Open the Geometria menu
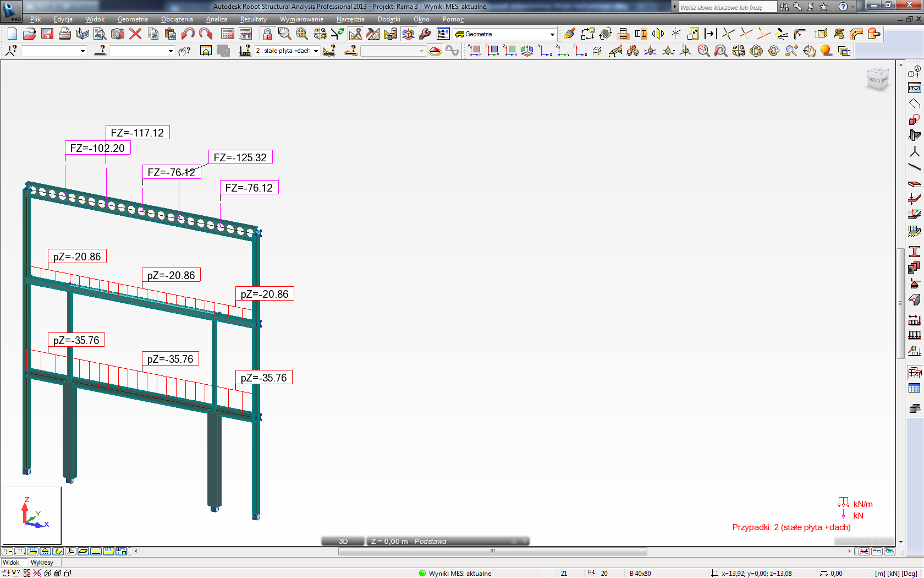The image size is (924, 578). point(133,19)
